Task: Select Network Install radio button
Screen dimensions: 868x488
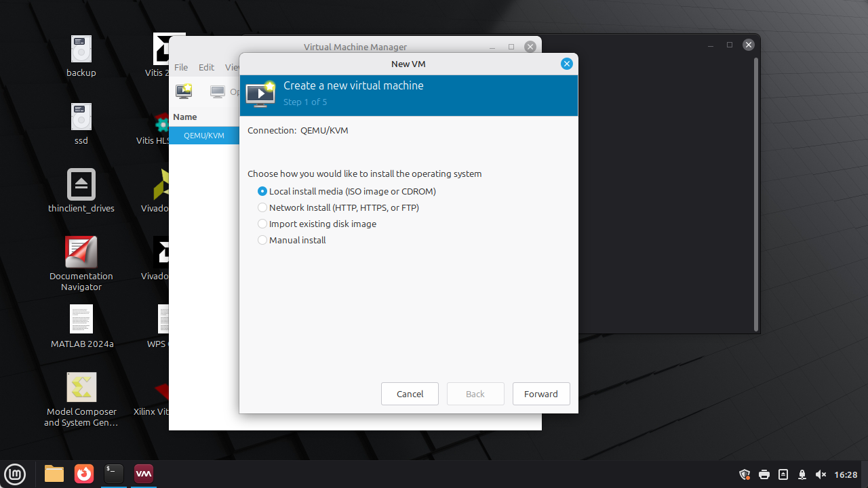Action: coord(262,208)
